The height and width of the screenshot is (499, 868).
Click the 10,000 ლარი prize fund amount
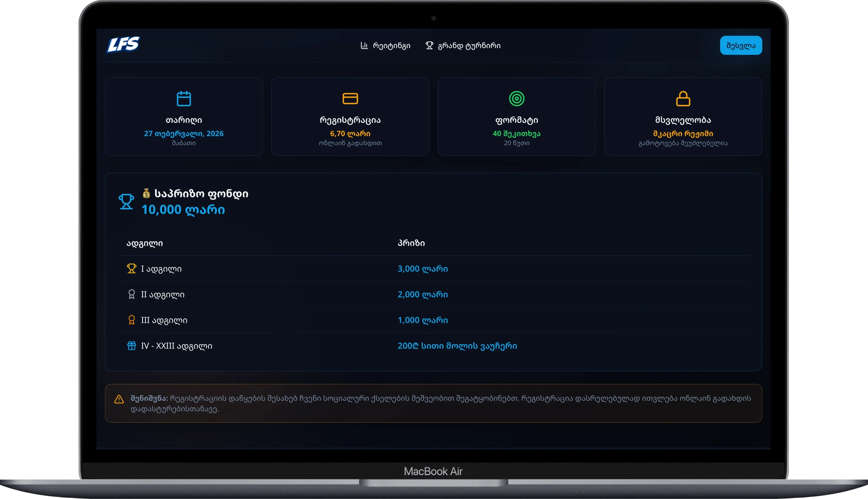tap(183, 209)
